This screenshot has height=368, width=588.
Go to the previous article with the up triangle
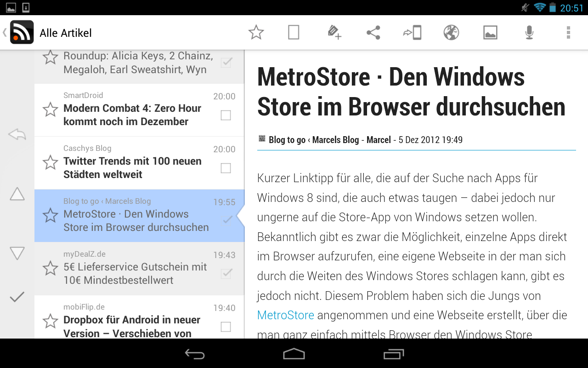coord(17,194)
